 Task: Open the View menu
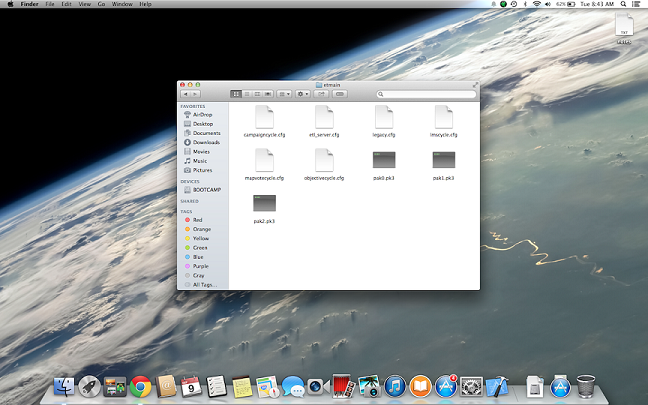(84, 4)
